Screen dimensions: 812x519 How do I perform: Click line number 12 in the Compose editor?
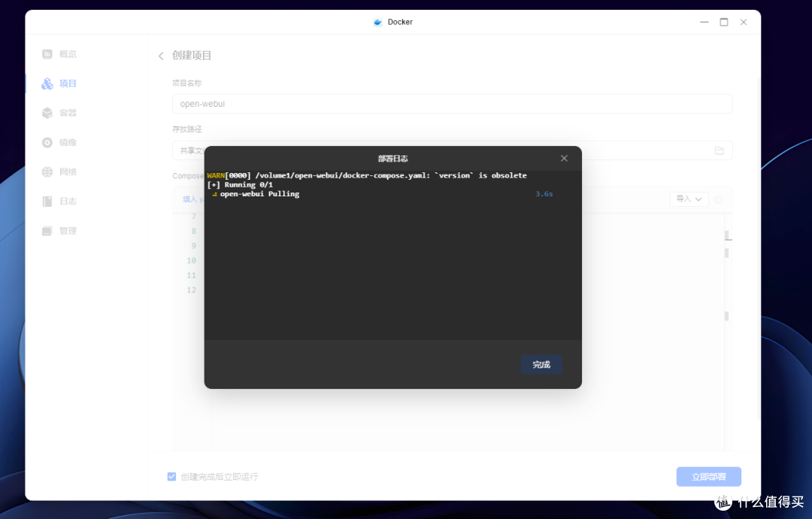tap(192, 290)
